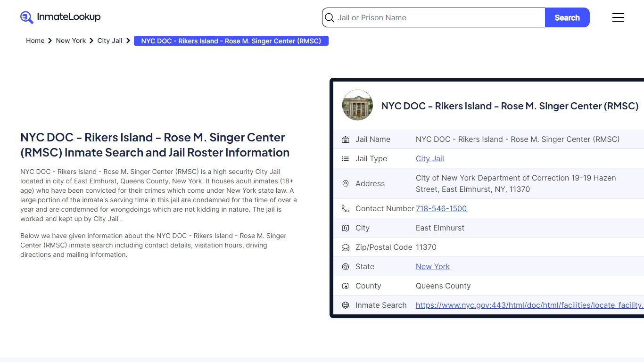Click the Jail Name value text

tap(518, 140)
